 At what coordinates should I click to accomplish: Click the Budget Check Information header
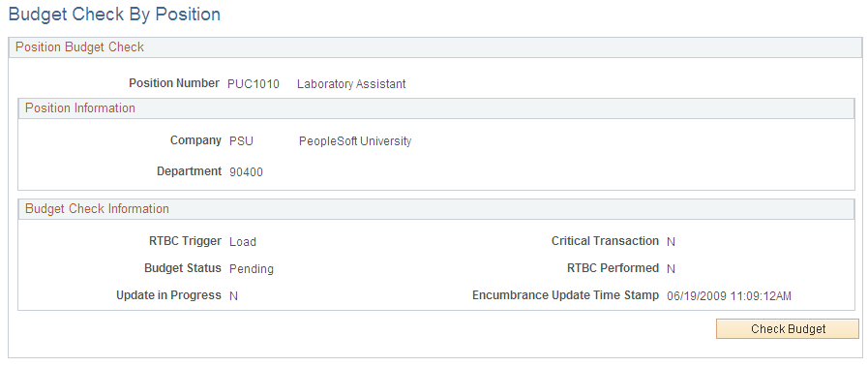[98, 209]
